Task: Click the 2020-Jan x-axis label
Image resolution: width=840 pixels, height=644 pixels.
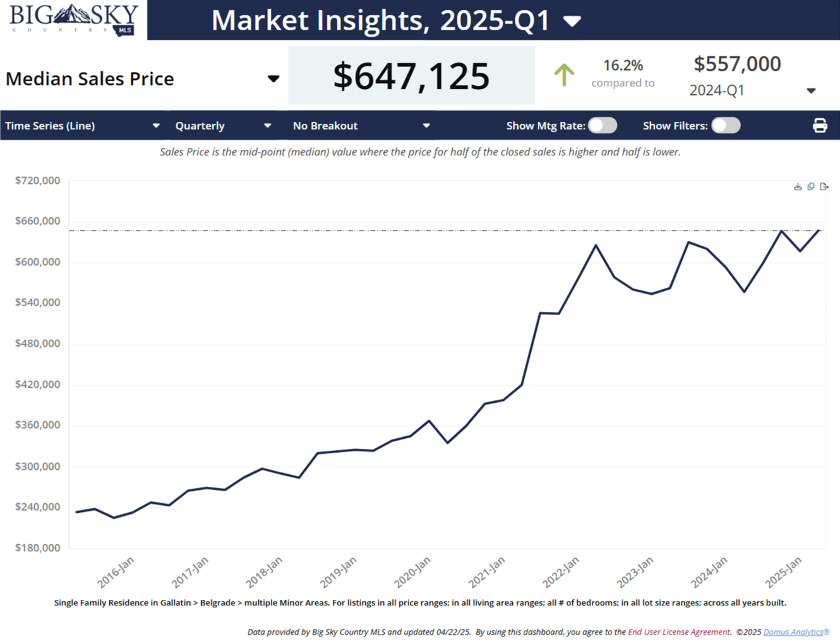Action: coord(413,572)
